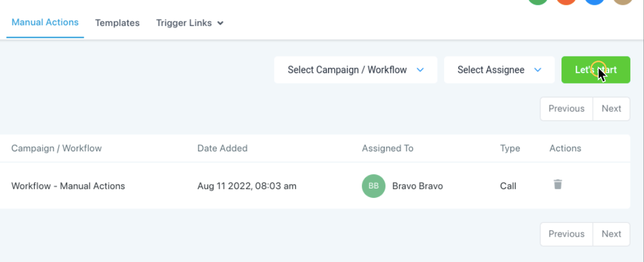Expand the Trigger Links menu chevron
The width and height of the screenshot is (644, 262).
[x=220, y=24]
